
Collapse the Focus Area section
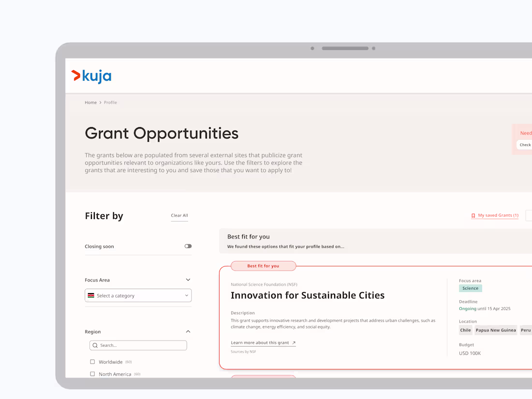point(188,280)
